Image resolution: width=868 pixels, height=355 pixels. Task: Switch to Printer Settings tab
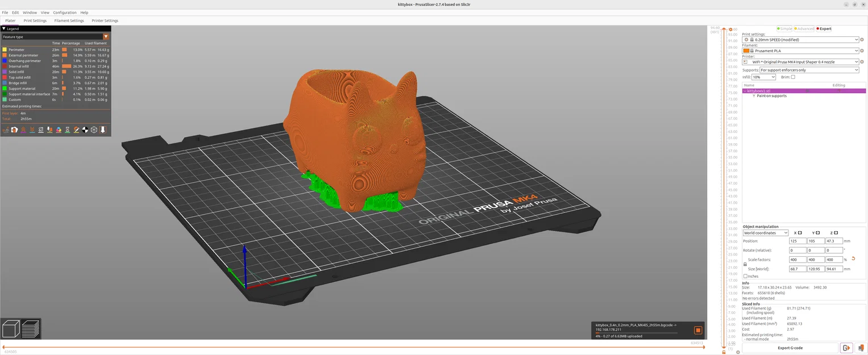(x=105, y=20)
